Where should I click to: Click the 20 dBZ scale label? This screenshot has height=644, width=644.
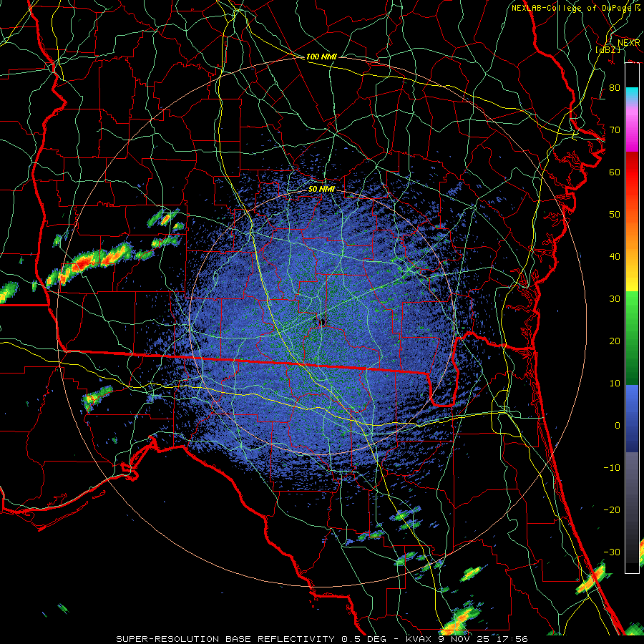(615, 341)
